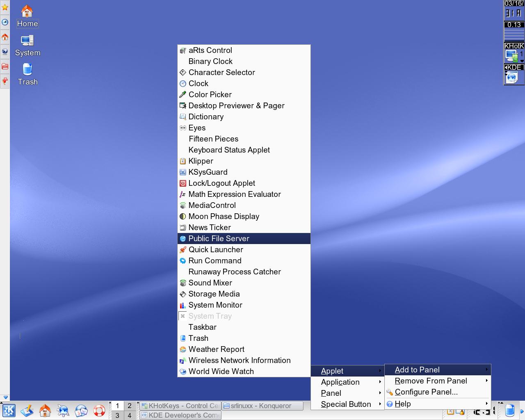525x420 pixels.
Task: Expand the Application submenu
Action: click(347, 382)
